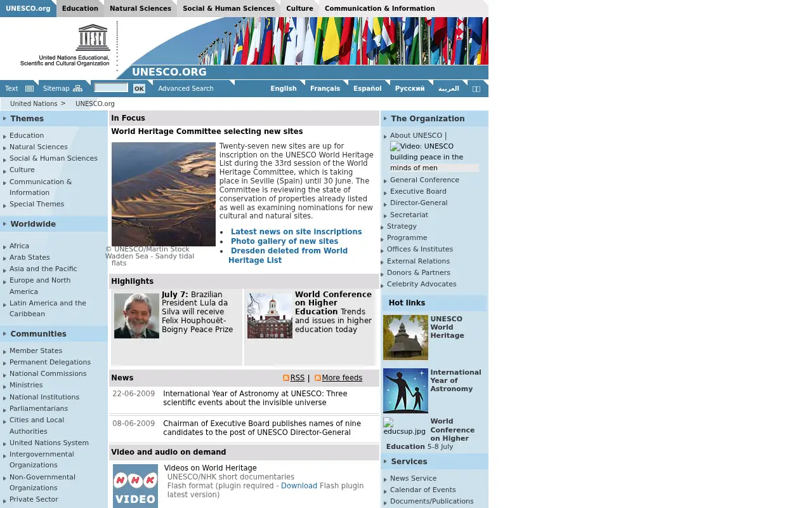The width and height of the screenshot is (812, 508).
Task: Click the last language icon after Arabic
Action: tap(476, 89)
